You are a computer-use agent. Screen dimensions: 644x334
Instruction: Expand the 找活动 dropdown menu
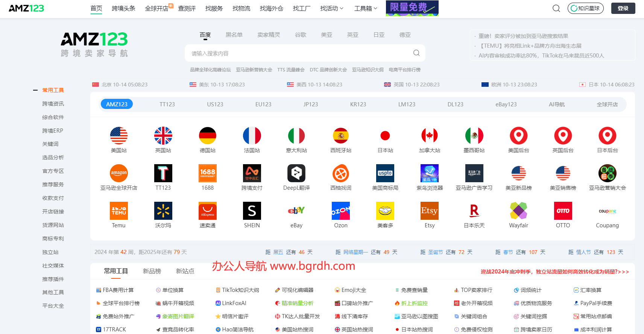[331, 8]
